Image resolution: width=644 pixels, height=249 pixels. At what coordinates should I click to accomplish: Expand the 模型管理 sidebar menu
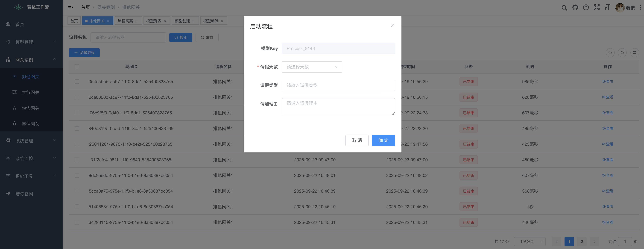31,42
